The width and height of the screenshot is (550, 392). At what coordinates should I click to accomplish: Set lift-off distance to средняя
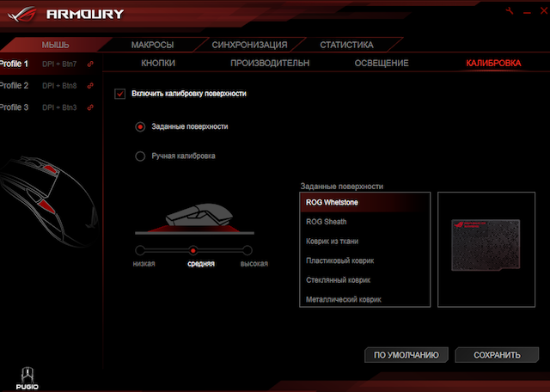point(192,250)
